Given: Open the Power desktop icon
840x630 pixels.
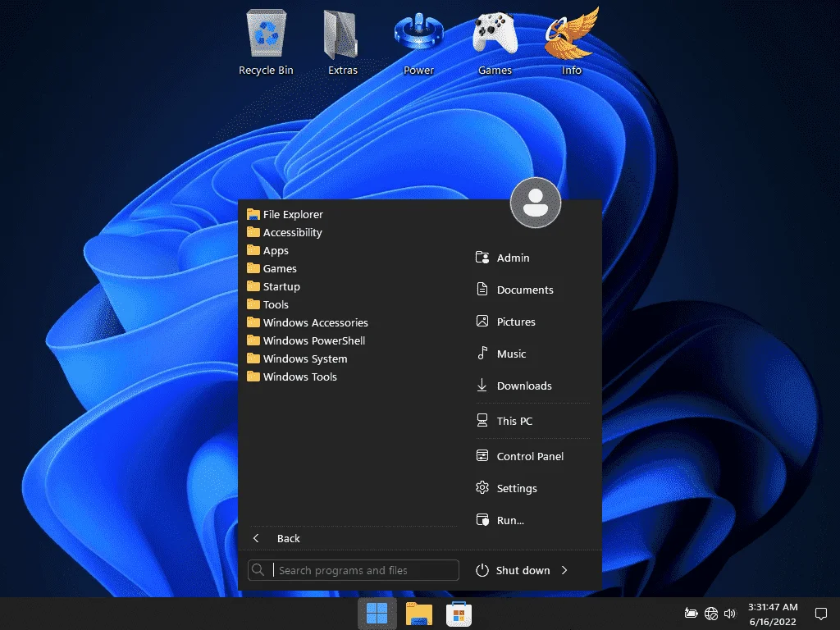Looking at the screenshot, I should pyautogui.click(x=418, y=43).
